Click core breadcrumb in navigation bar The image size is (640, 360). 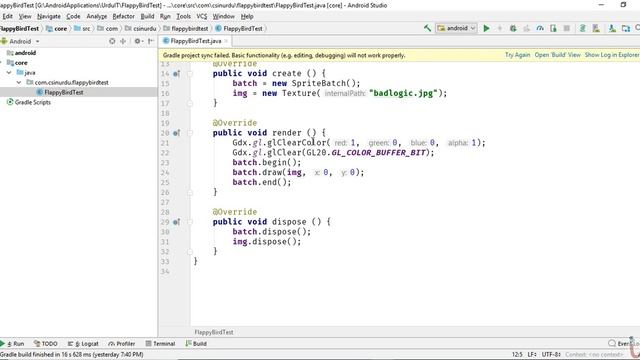click(57, 29)
